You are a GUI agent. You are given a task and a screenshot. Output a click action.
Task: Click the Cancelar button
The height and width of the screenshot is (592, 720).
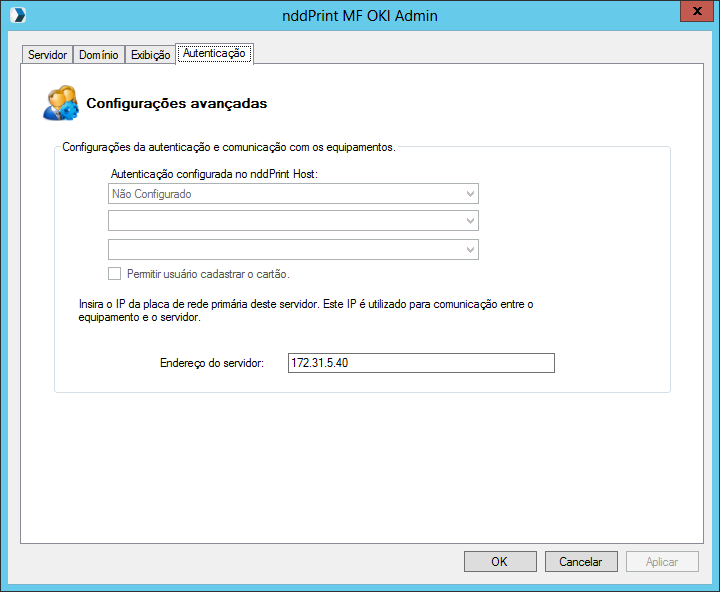(x=581, y=562)
